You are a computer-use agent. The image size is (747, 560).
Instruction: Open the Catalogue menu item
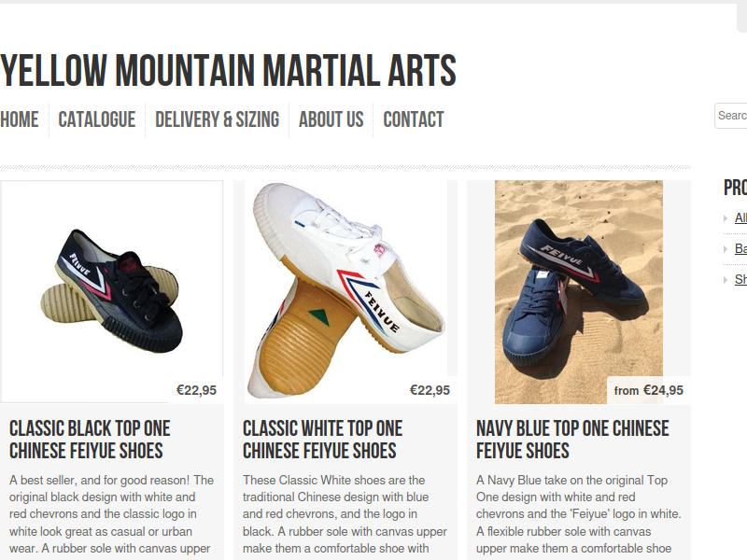pyautogui.click(x=97, y=119)
